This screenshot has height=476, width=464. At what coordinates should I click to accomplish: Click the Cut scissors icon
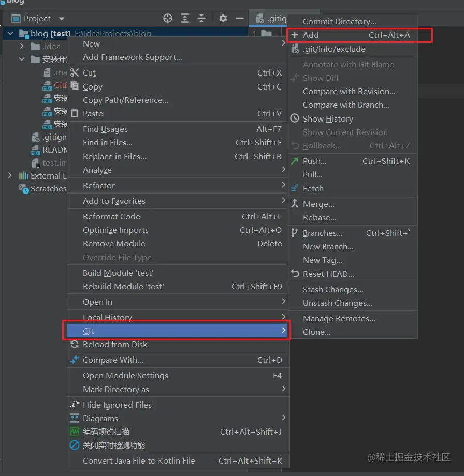[75, 72]
